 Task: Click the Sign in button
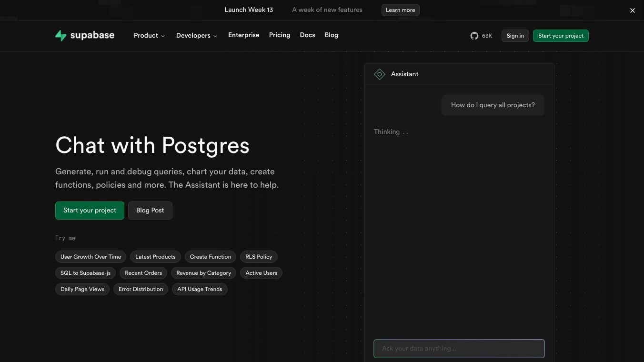coord(515,36)
